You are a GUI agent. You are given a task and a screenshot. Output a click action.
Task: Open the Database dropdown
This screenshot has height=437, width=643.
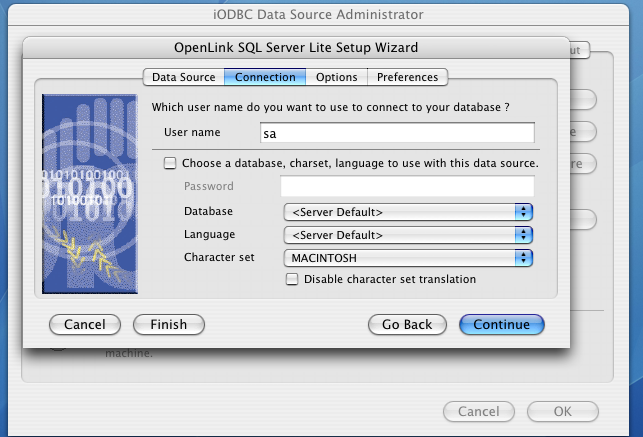(x=408, y=212)
